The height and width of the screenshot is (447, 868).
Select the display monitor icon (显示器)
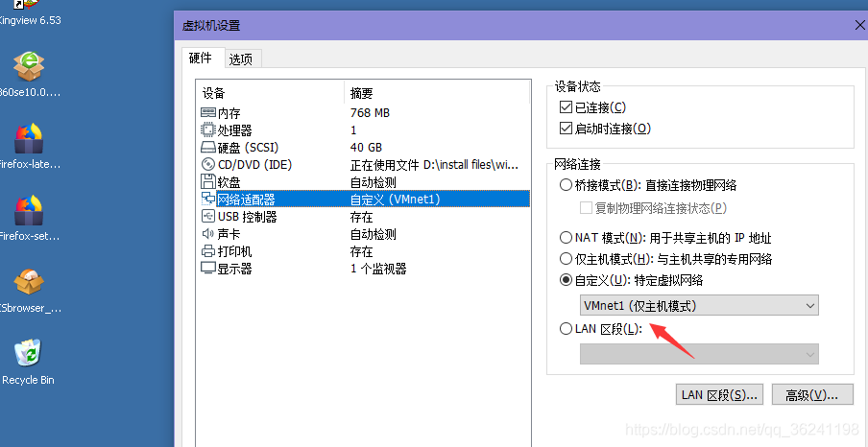207,269
